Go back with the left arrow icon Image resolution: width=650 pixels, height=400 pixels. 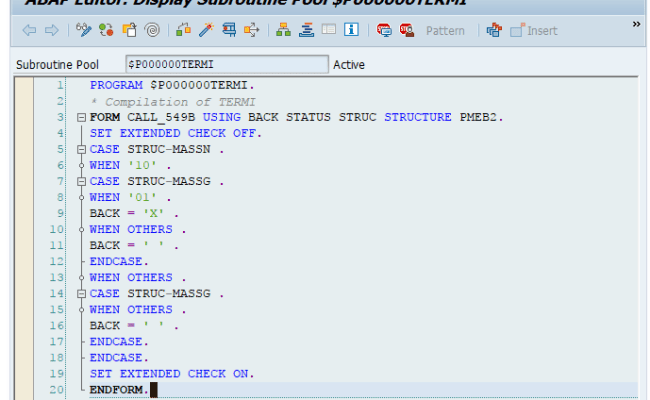pyautogui.click(x=29, y=30)
